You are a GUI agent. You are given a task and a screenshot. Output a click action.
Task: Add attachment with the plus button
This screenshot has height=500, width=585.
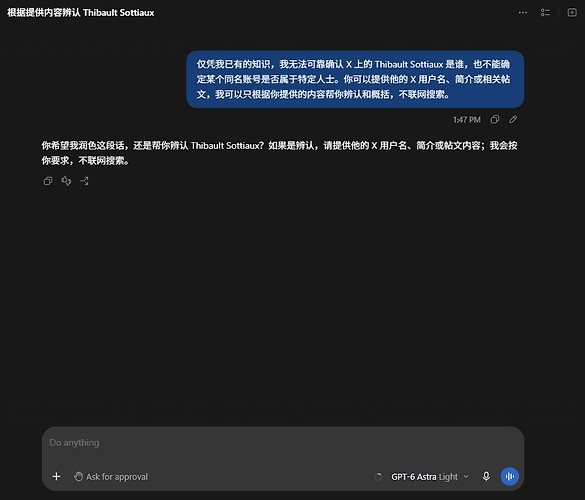(x=56, y=476)
